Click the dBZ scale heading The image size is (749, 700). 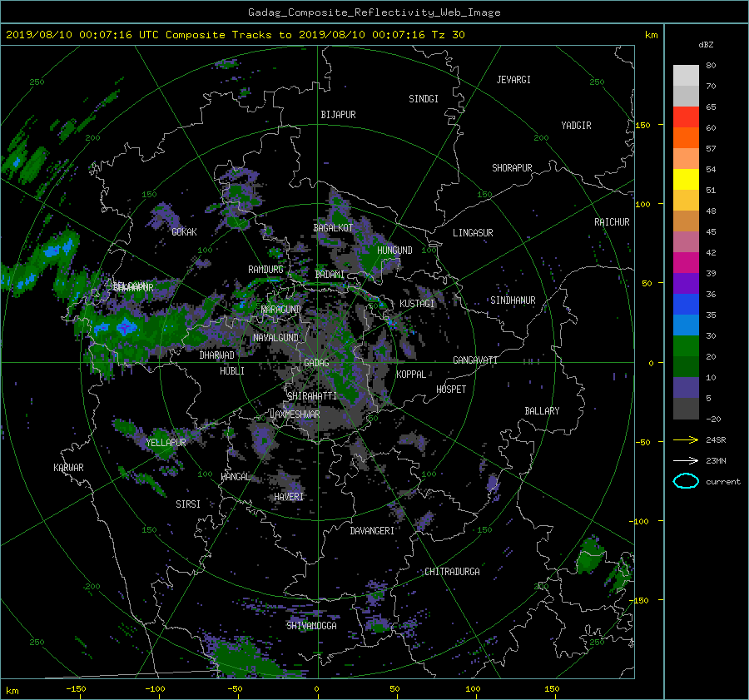tap(706, 45)
